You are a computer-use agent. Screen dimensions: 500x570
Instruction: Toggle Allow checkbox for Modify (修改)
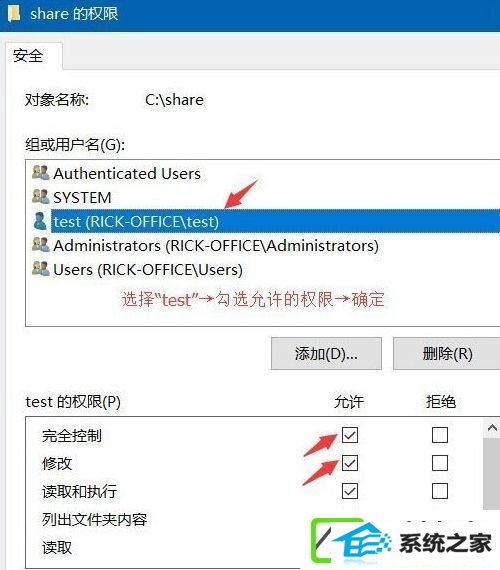click(x=350, y=463)
